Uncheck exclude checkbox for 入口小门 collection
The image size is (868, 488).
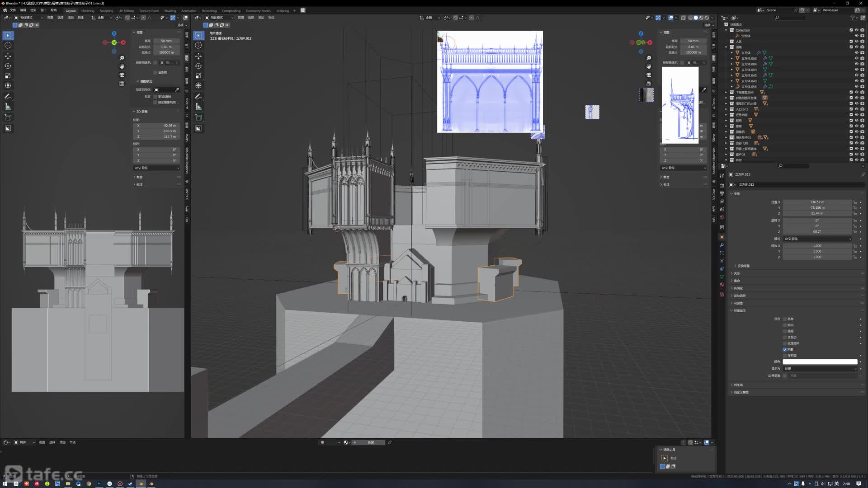coord(851,109)
